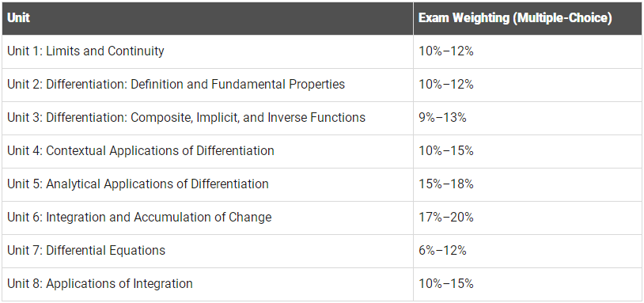This screenshot has height=303, width=644.
Task: Click the Exam Weighting (Multiple-Choice) header
Action: point(515,18)
